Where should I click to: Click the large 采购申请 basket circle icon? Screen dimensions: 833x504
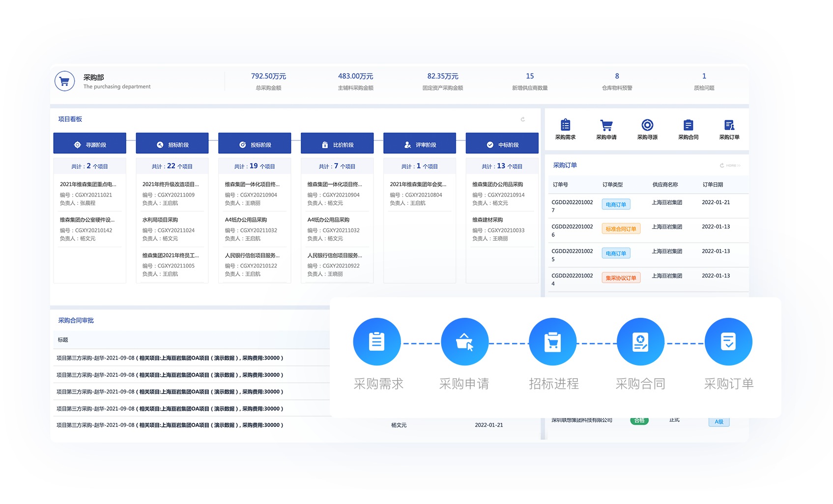464,342
